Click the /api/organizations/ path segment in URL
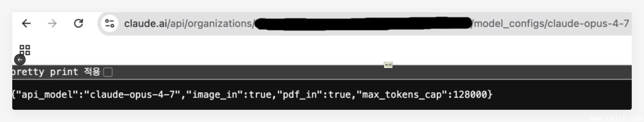644x122 pixels. tap(210, 24)
